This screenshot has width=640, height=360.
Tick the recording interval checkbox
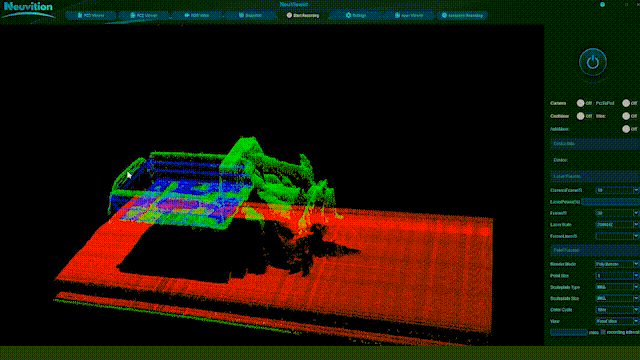[603, 332]
